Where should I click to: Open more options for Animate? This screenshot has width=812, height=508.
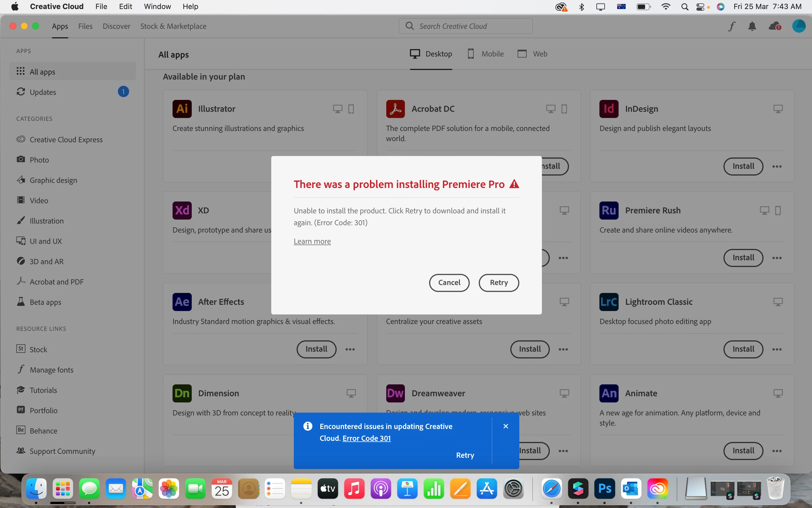(777, 450)
